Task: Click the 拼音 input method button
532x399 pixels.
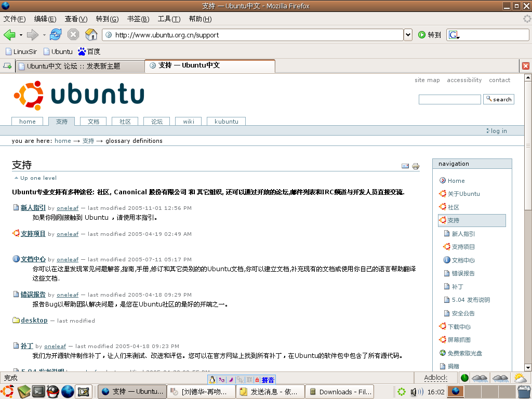Action: (x=268, y=380)
